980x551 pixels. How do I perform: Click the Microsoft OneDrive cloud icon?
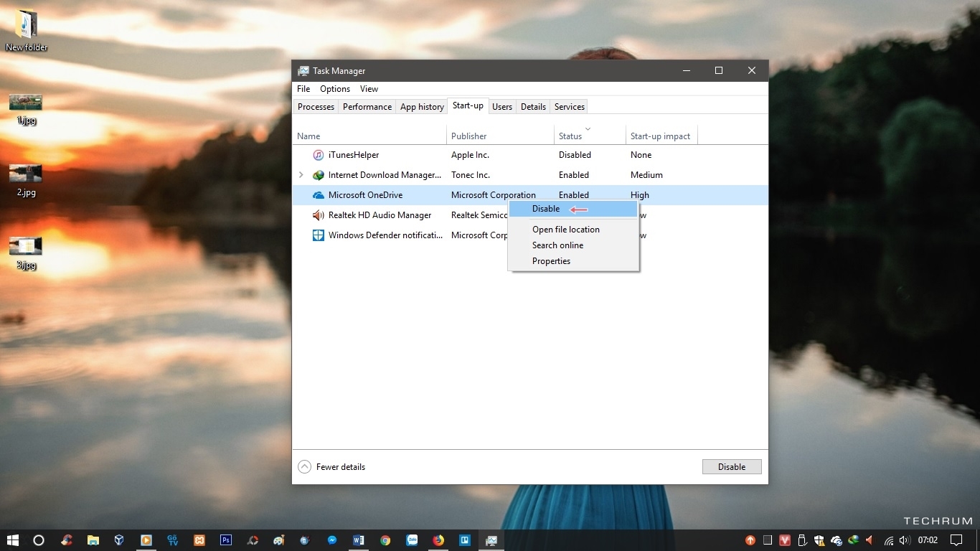click(319, 195)
